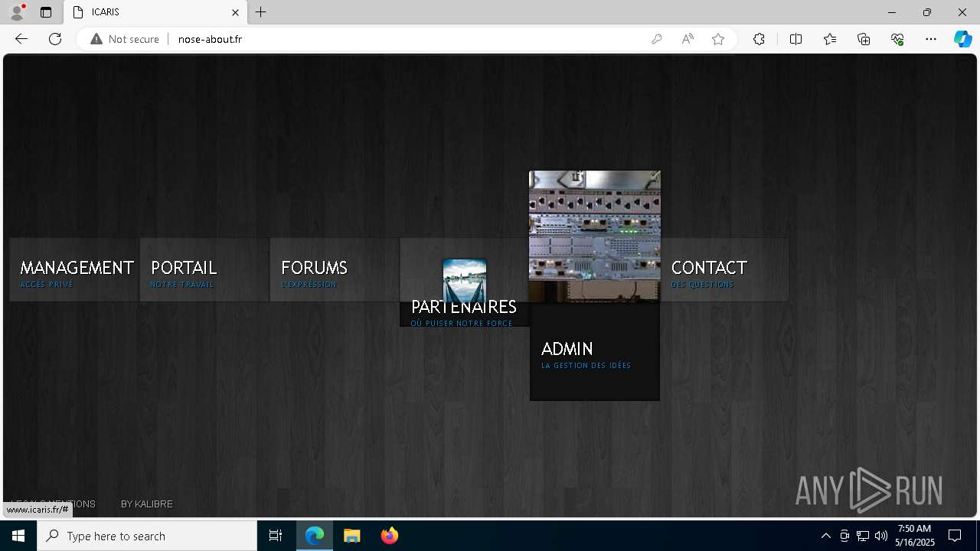
Task: Open the password key icon in address bar
Action: click(x=656, y=39)
